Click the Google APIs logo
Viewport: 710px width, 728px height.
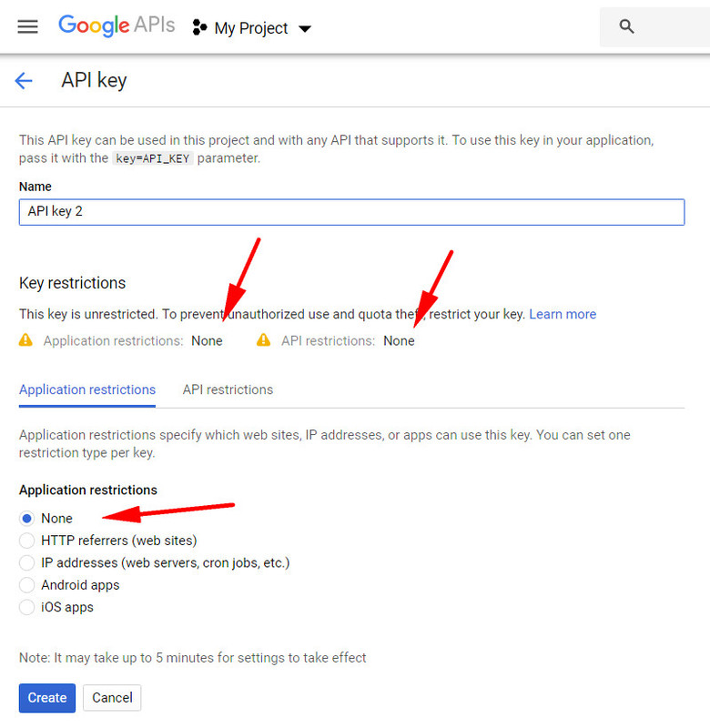(x=117, y=25)
